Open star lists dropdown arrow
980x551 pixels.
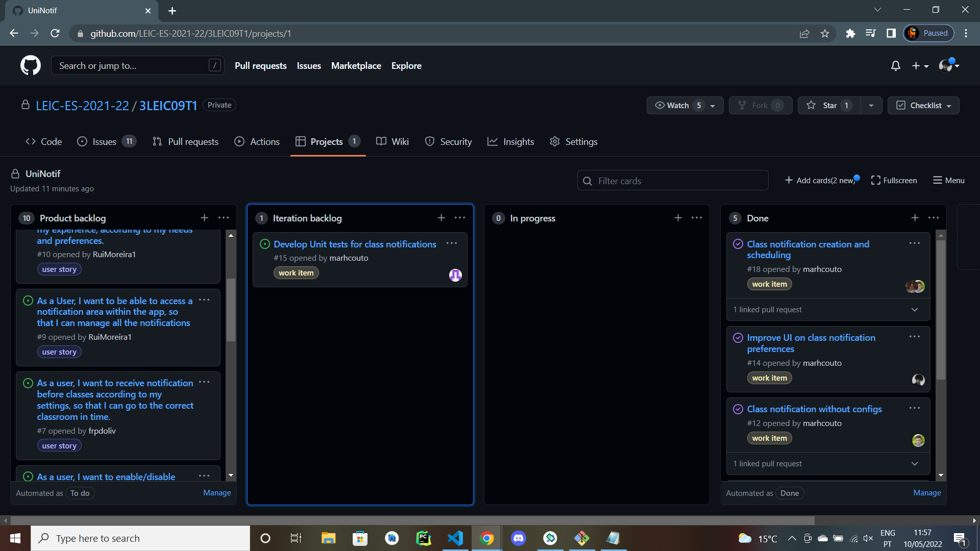[871, 105]
